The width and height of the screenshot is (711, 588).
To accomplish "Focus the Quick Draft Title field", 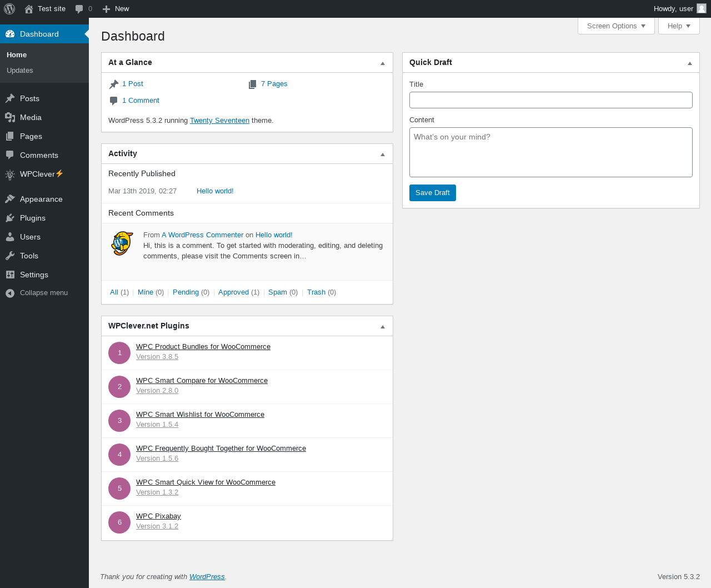I will (551, 100).
